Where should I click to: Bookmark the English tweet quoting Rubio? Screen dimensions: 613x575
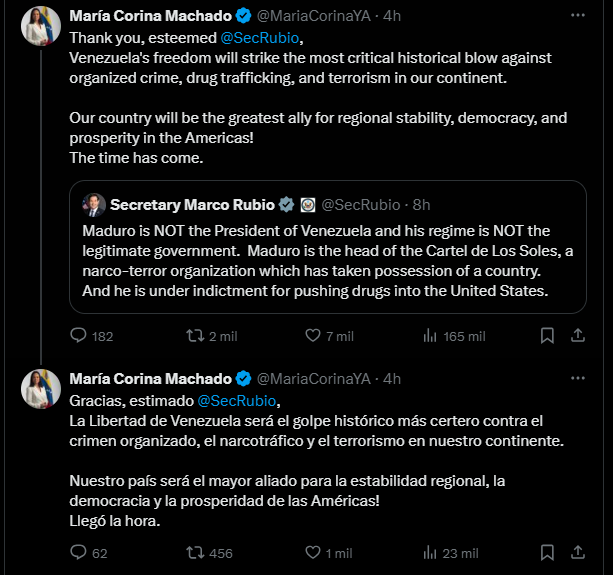547,335
